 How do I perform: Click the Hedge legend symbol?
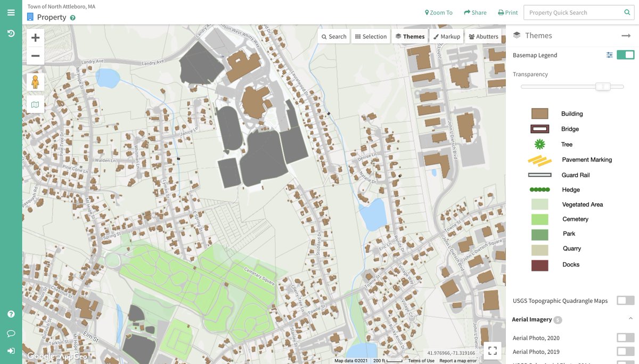click(x=539, y=189)
